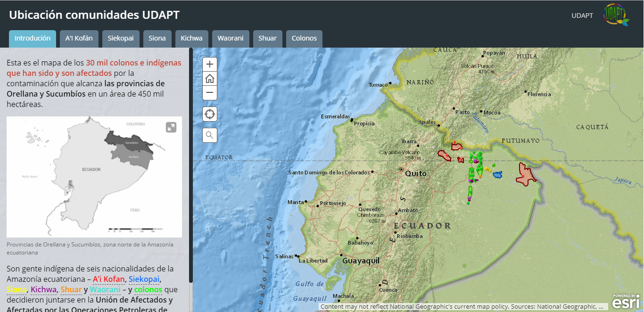The width and height of the screenshot is (644, 312).
Task: Click the blue community polygon on map
Action: pos(498,175)
